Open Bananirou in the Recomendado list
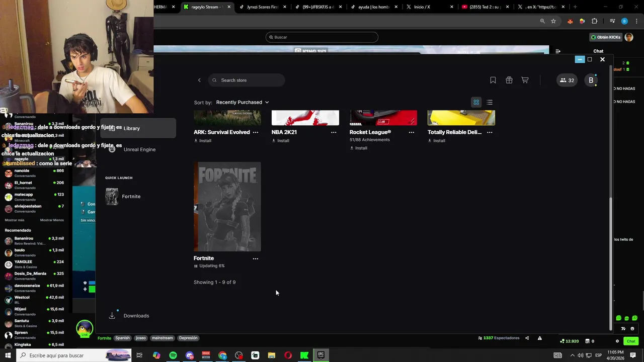 tap(34, 241)
